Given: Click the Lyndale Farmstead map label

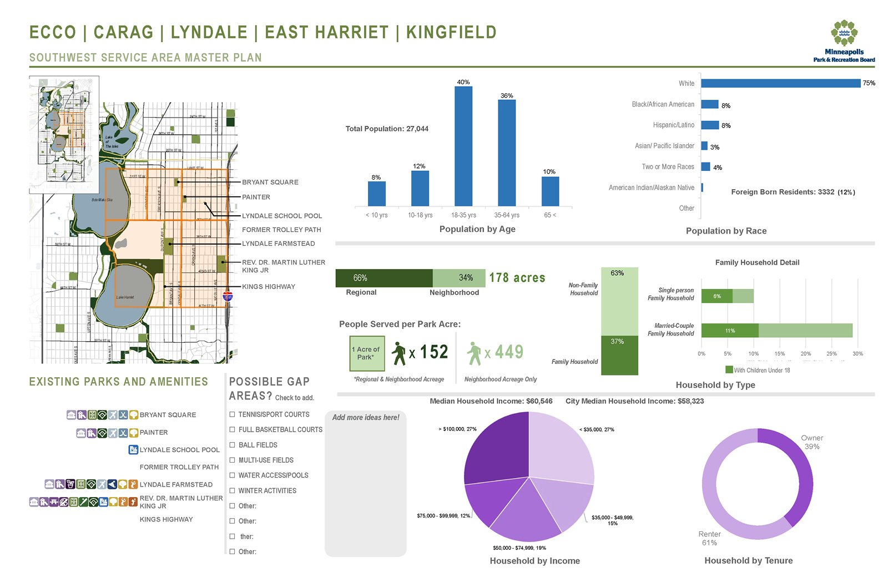Looking at the screenshot, I should (278, 244).
